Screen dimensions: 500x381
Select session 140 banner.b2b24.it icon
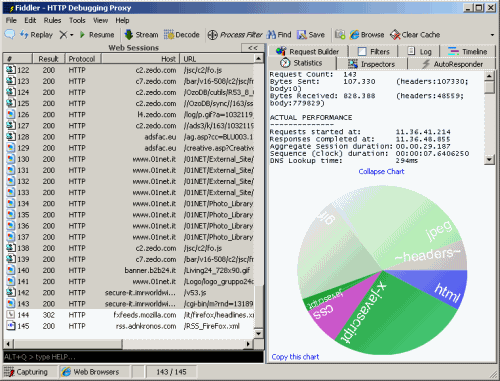11,270
